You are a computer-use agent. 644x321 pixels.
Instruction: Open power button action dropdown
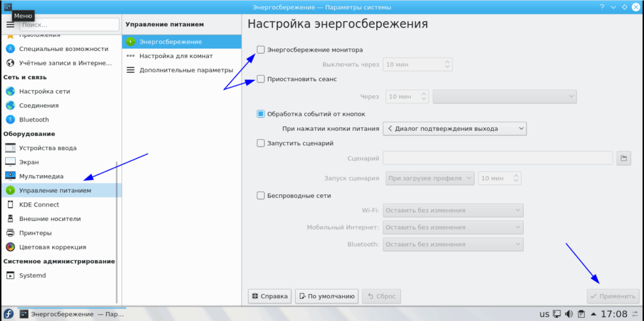pos(455,128)
